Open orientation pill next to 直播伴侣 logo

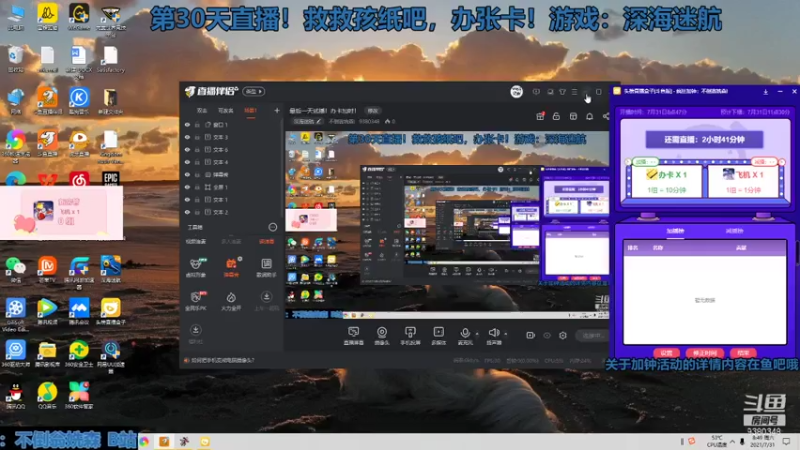point(254,91)
